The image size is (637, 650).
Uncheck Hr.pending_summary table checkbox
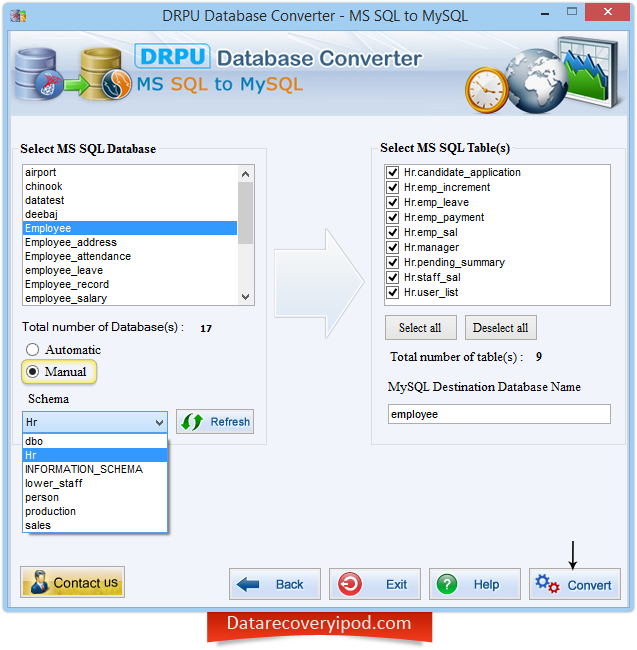coord(392,262)
